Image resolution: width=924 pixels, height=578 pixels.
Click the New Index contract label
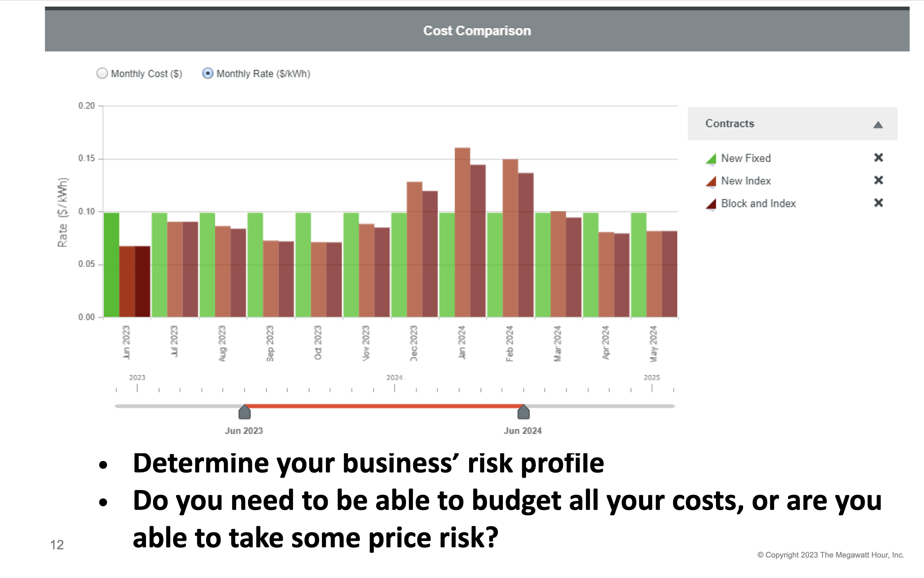click(746, 181)
